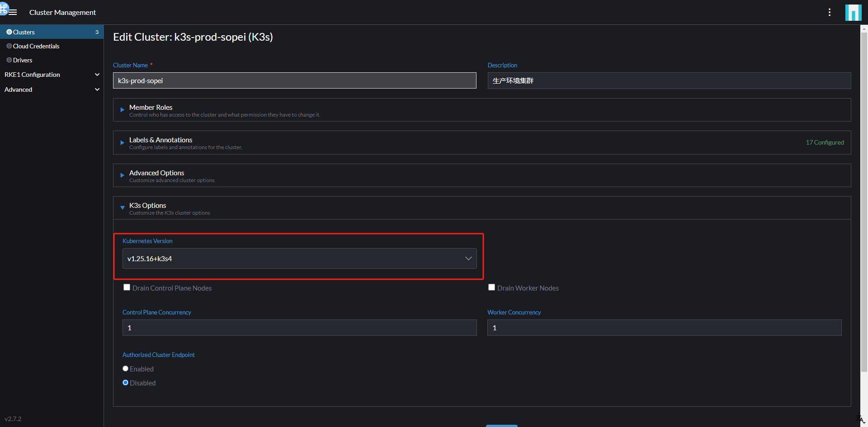This screenshot has width=868, height=427.
Task: Click the Clusters count badge 3
Action: (97, 32)
